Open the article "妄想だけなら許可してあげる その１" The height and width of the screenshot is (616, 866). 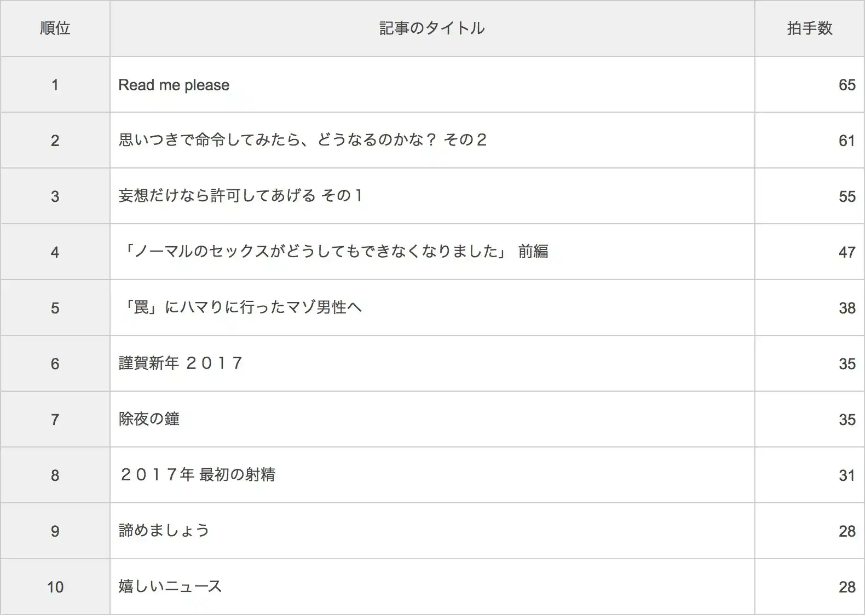click(x=240, y=196)
